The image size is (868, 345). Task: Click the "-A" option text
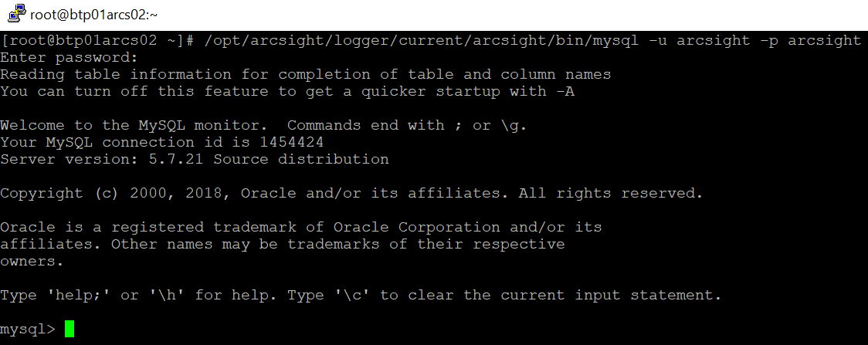coord(565,92)
